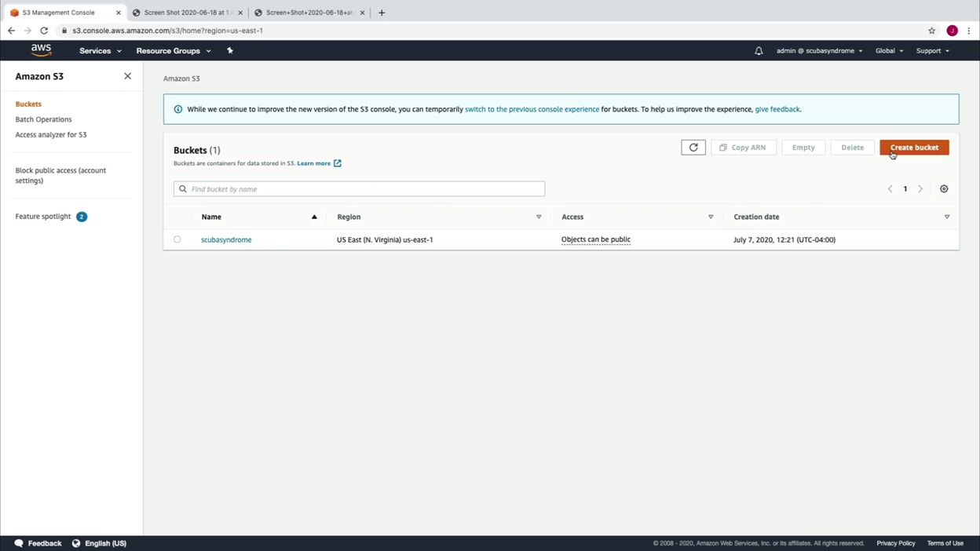Image resolution: width=980 pixels, height=551 pixels.
Task: Open the Chrome three-dot menu
Action: tap(969, 31)
